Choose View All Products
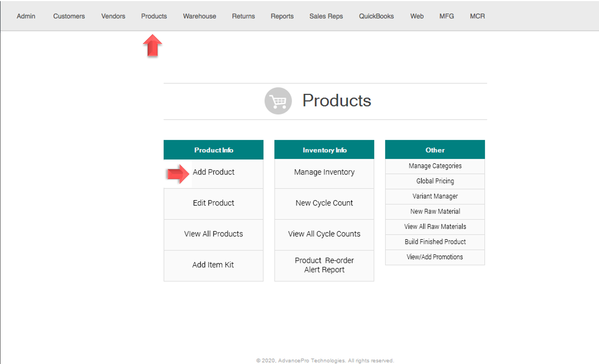 point(213,234)
